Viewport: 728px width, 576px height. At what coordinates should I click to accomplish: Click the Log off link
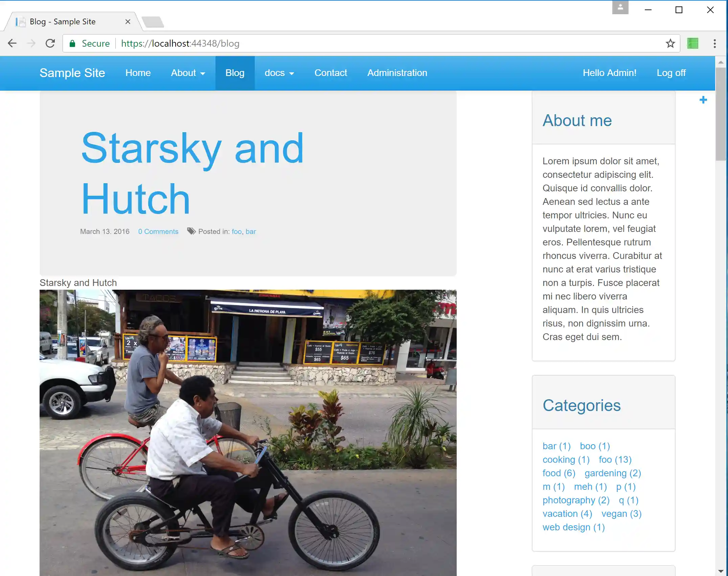click(671, 73)
